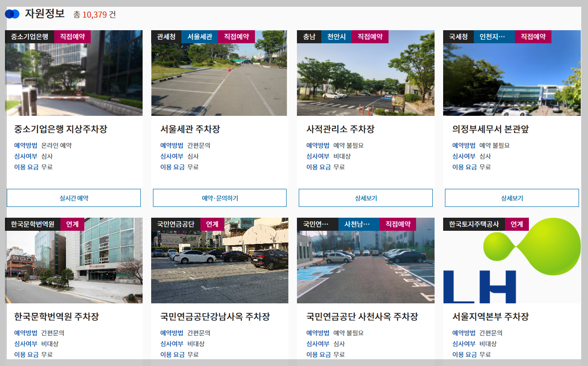Open 예약·문의하기 for 서울세관 주차장
The image size is (588, 366).
point(219,197)
